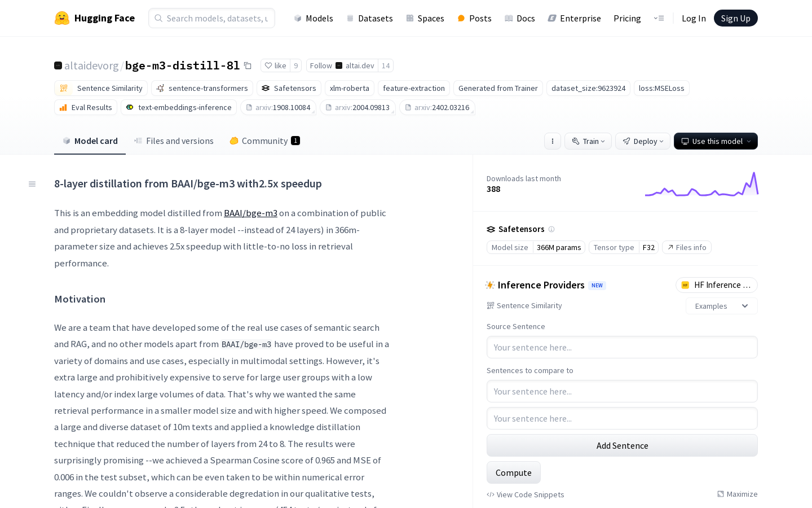The width and height of the screenshot is (812, 508).
Task: Click Log In
Action: point(694,18)
